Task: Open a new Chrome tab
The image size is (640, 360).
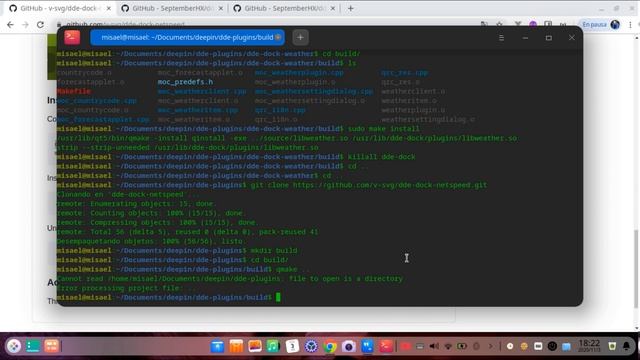Action: pyautogui.click(x=351, y=8)
